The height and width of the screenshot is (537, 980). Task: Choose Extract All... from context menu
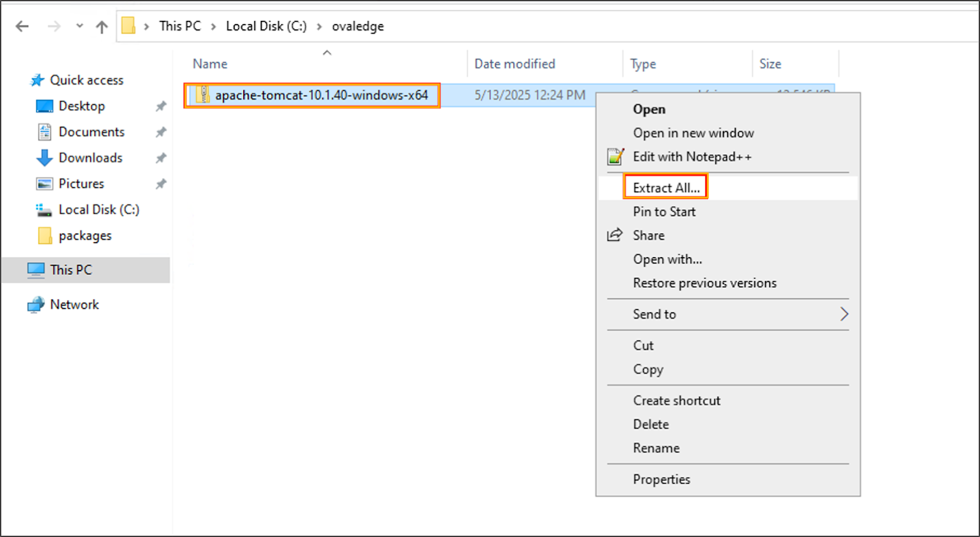(666, 188)
